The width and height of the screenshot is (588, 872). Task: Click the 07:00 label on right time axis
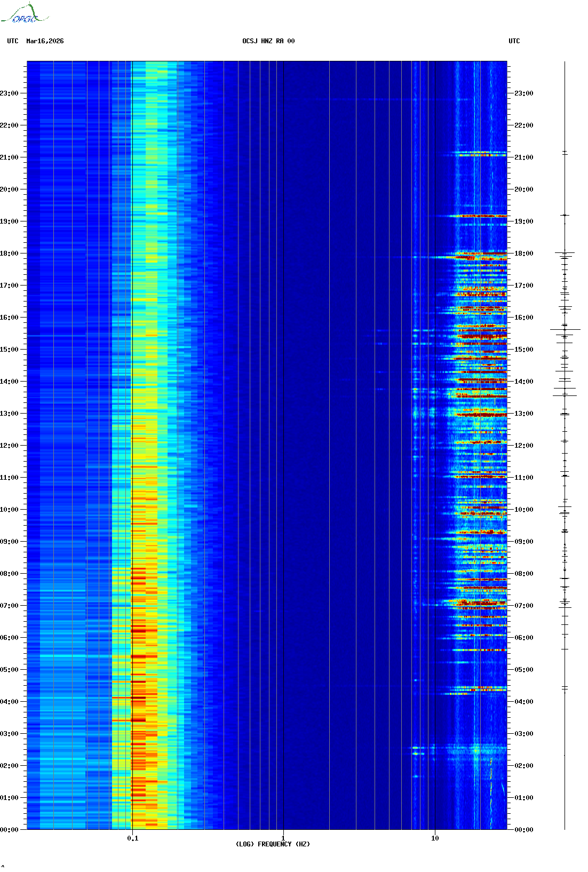(523, 606)
